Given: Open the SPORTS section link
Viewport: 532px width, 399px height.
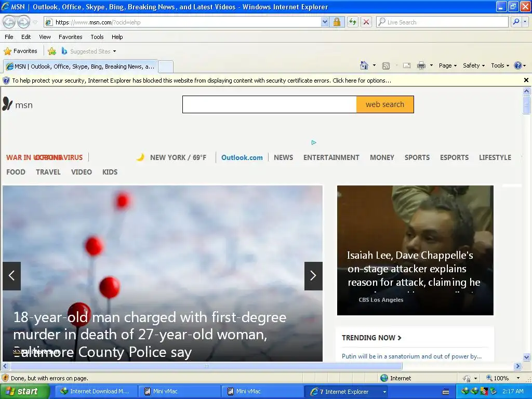Looking at the screenshot, I should pyautogui.click(x=417, y=157).
